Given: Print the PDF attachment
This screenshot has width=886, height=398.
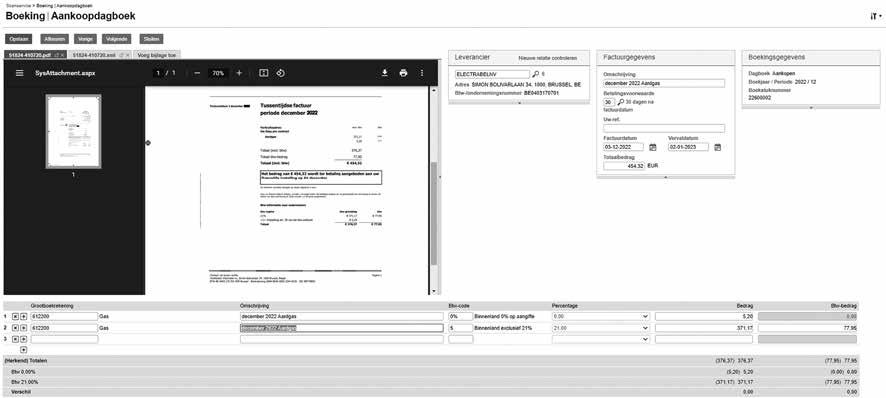Looking at the screenshot, I should point(403,73).
